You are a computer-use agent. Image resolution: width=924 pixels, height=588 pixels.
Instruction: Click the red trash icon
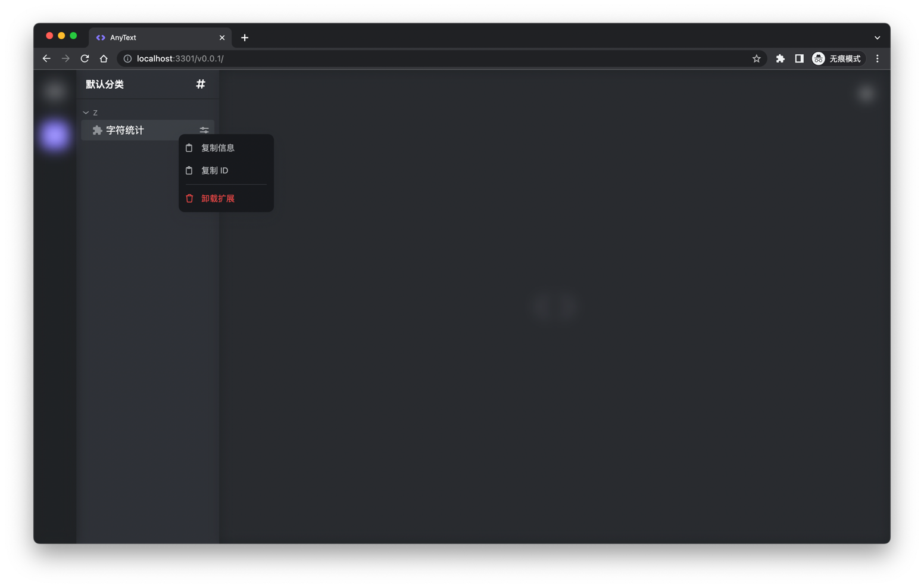189,198
